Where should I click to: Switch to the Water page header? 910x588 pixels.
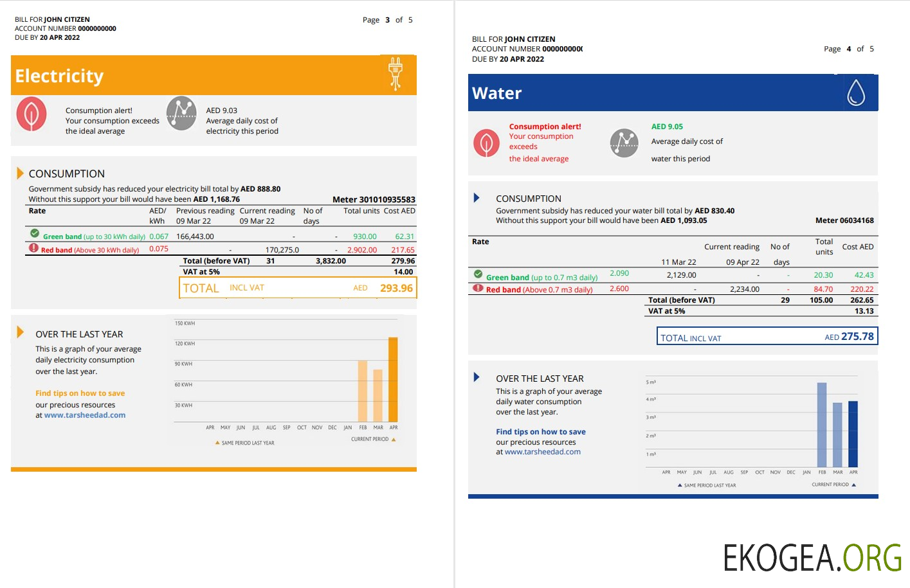496,93
